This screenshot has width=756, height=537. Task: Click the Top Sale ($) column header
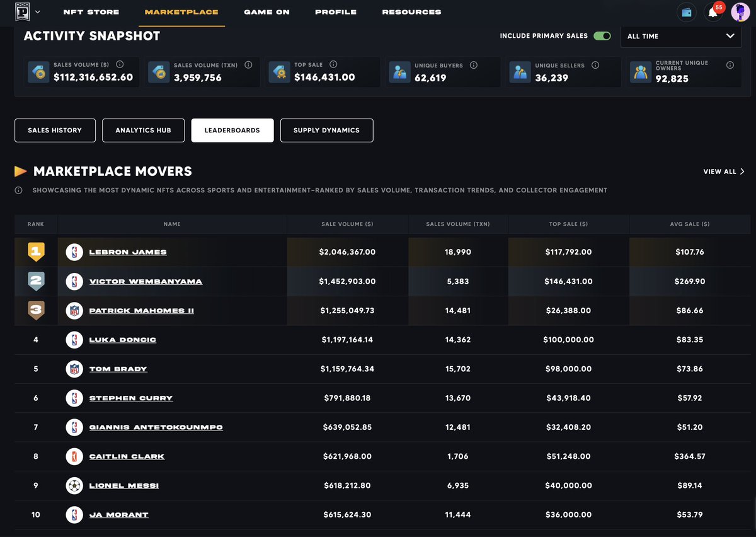point(568,224)
